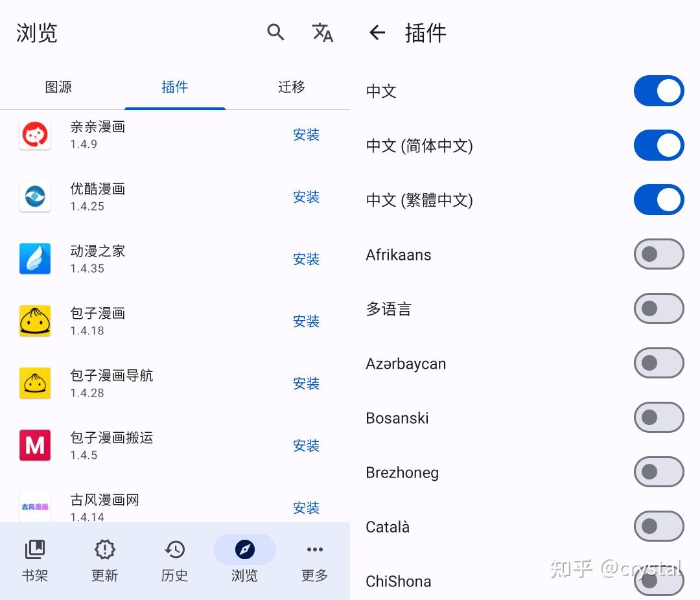The width and height of the screenshot is (700, 600).
Task: Go back using the arrow in 插件 screen
Action: 377,32
